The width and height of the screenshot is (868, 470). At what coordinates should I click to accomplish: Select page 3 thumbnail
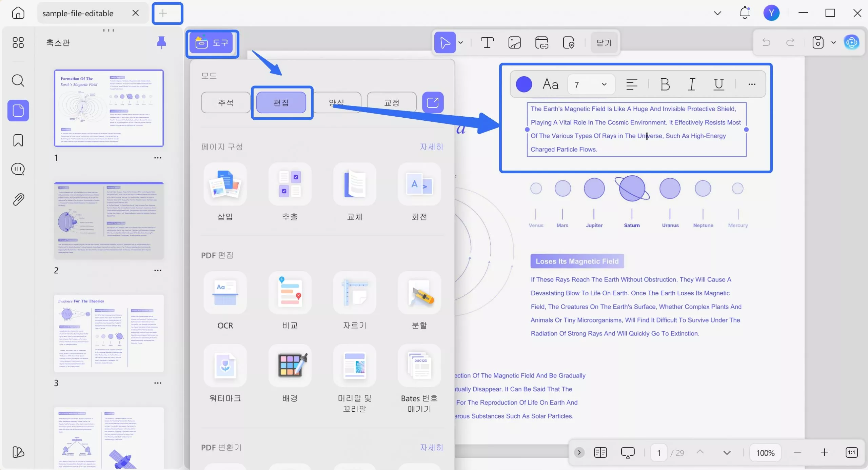(109, 333)
